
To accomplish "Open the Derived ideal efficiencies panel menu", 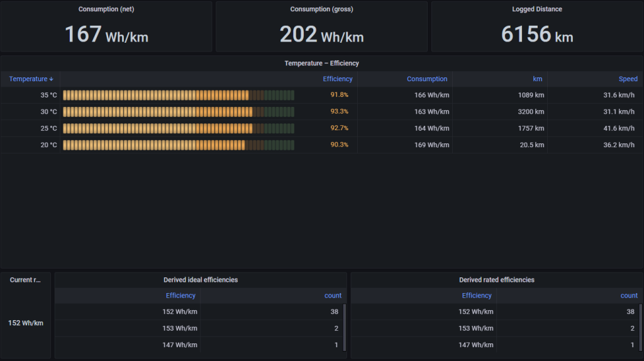I will (201, 280).
